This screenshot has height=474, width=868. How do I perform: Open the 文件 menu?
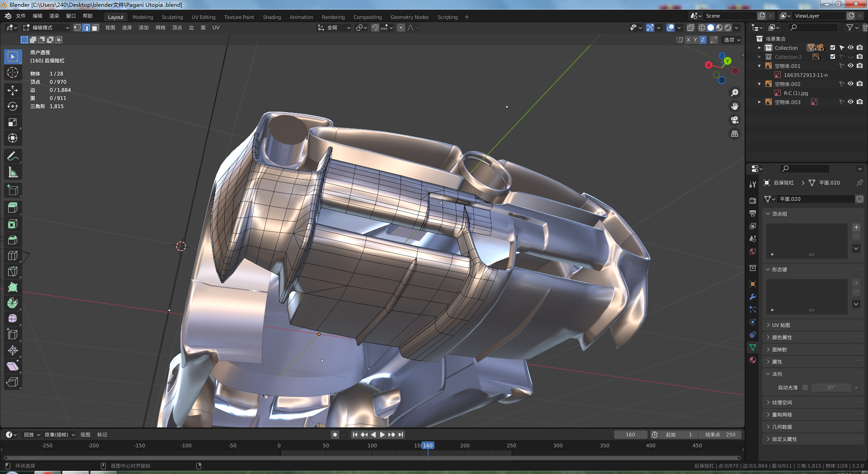tap(21, 16)
